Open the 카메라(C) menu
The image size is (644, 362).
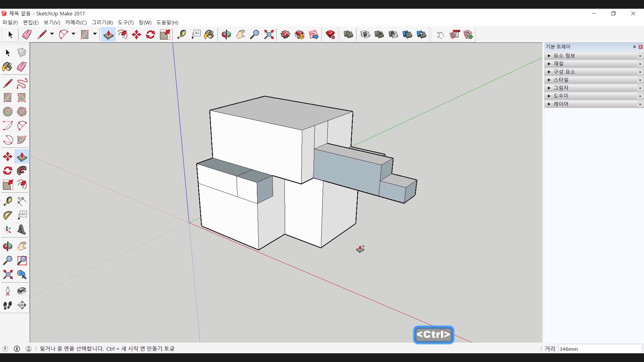click(76, 22)
